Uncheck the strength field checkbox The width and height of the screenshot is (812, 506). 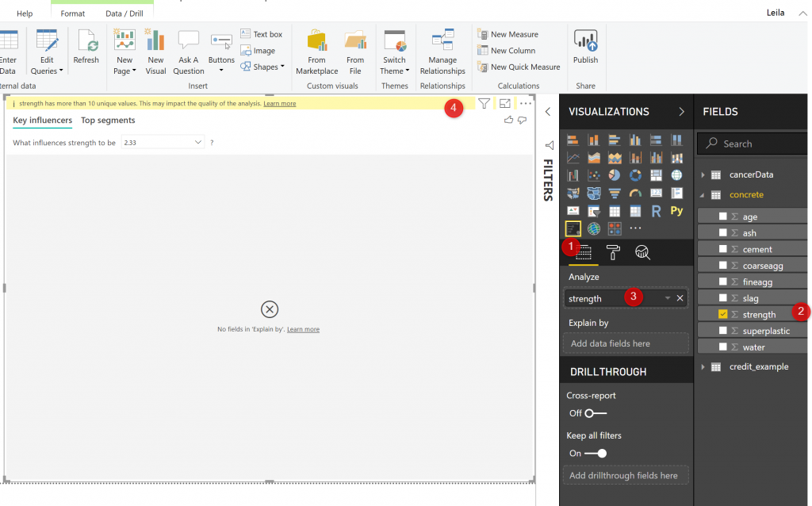pyautogui.click(x=722, y=314)
